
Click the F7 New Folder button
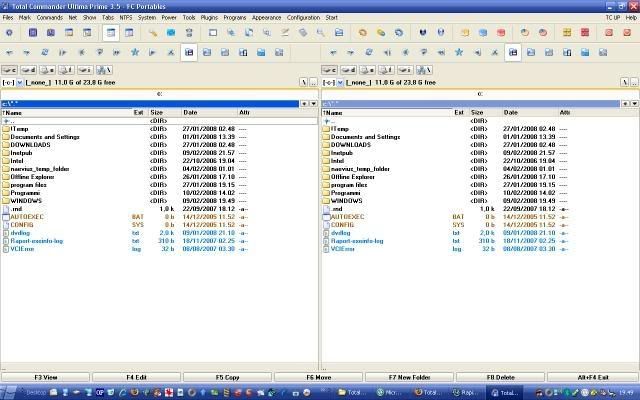[x=409, y=378]
